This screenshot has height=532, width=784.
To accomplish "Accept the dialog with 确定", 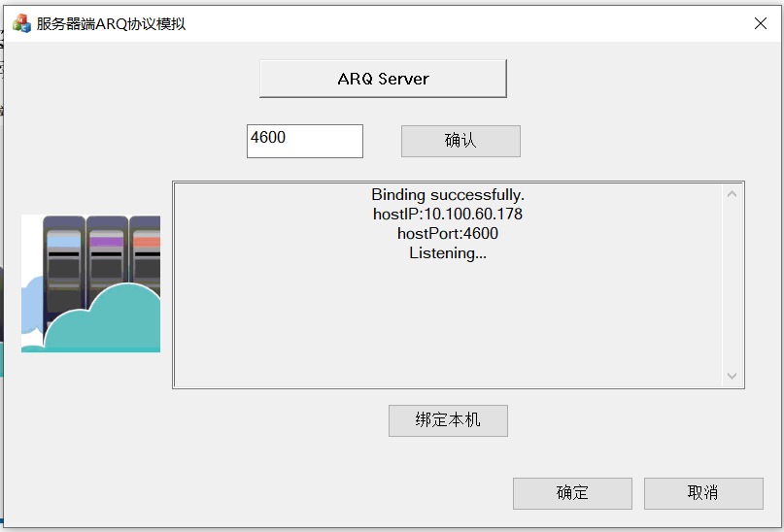I will [x=572, y=493].
